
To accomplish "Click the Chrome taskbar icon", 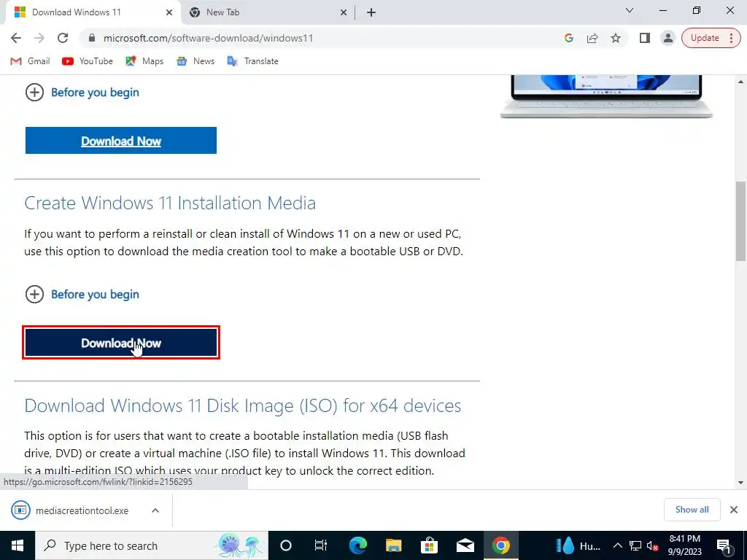I will pyautogui.click(x=500, y=545).
